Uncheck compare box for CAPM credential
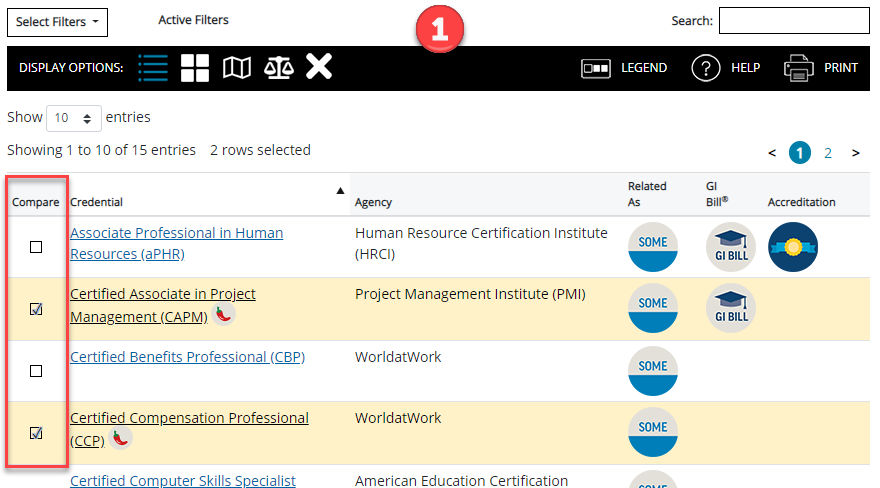880x488 pixels. (x=36, y=309)
